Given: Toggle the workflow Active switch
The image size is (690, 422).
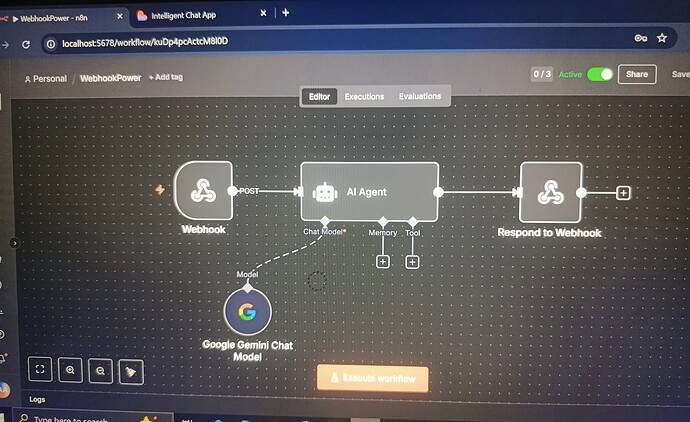Looking at the screenshot, I should pyautogui.click(x=600, y=74).
